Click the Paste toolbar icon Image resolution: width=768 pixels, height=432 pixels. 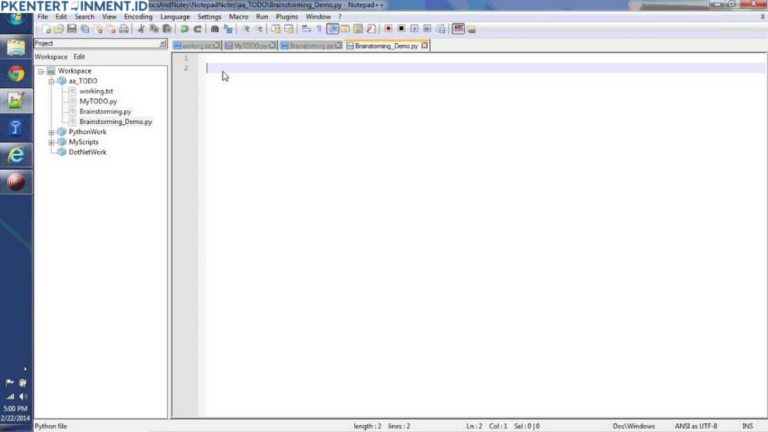167,29
